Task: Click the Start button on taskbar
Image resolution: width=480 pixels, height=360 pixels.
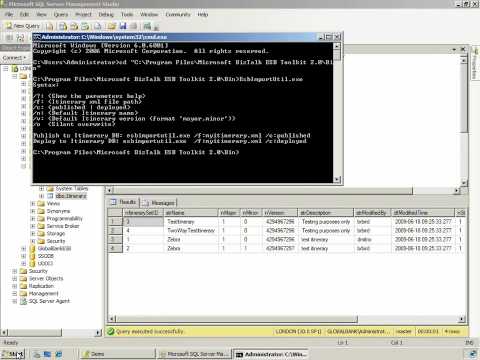Action: coord(13,354)
